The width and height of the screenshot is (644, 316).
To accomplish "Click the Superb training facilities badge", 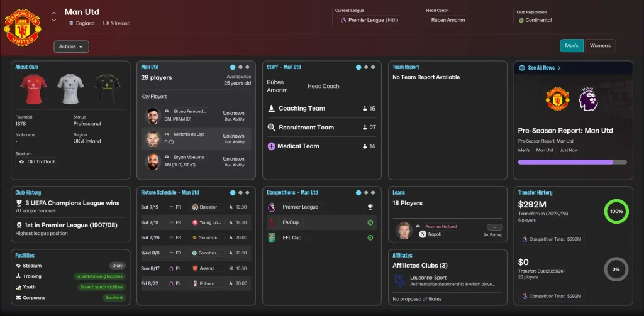I will pos(99,276).
